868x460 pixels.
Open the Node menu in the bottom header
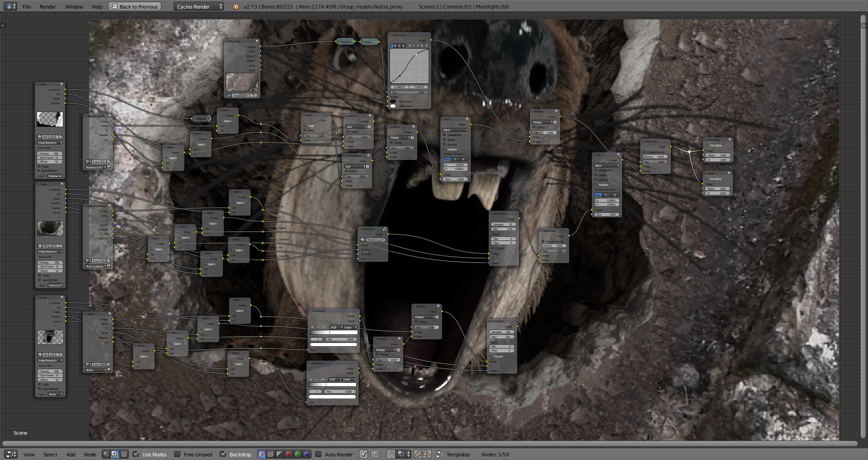90,454
